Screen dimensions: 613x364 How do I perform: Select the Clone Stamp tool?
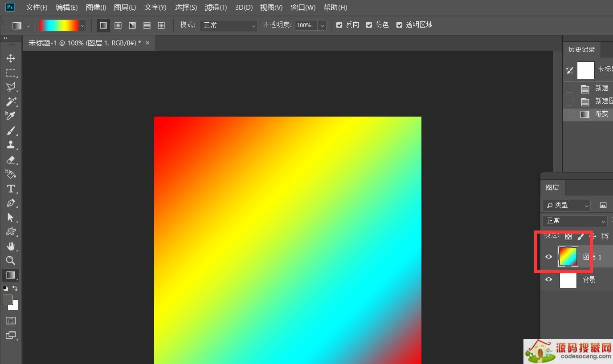11,145
